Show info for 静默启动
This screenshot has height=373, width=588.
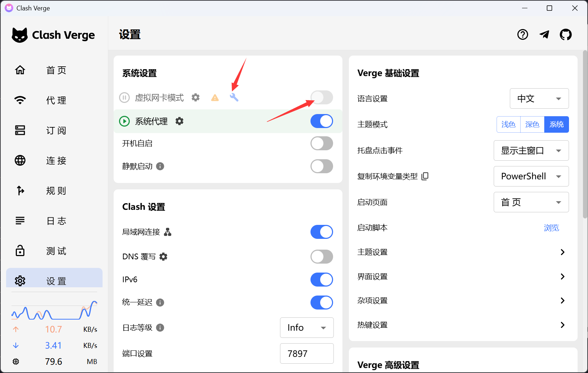(160, 166)
